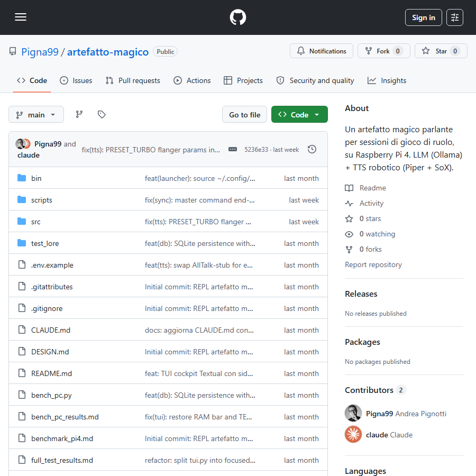The width and height of the screenshot is (476, 476).
Task: Switch to the Code tab
Action: [32, 80]
